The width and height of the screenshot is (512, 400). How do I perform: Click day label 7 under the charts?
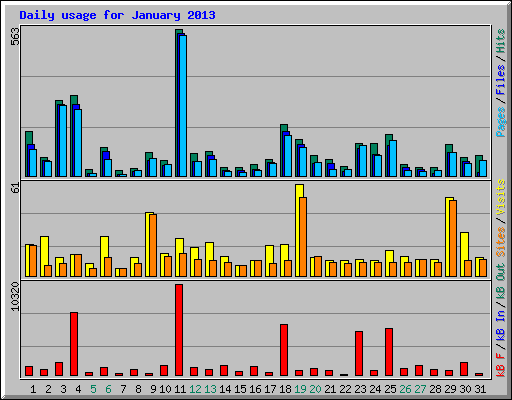[x=123, y=389]
